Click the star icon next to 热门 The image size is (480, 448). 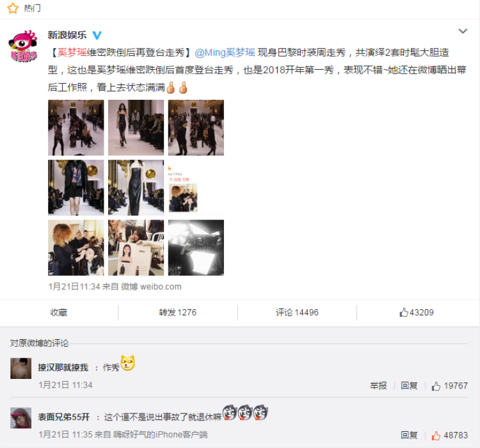(13, 8)
